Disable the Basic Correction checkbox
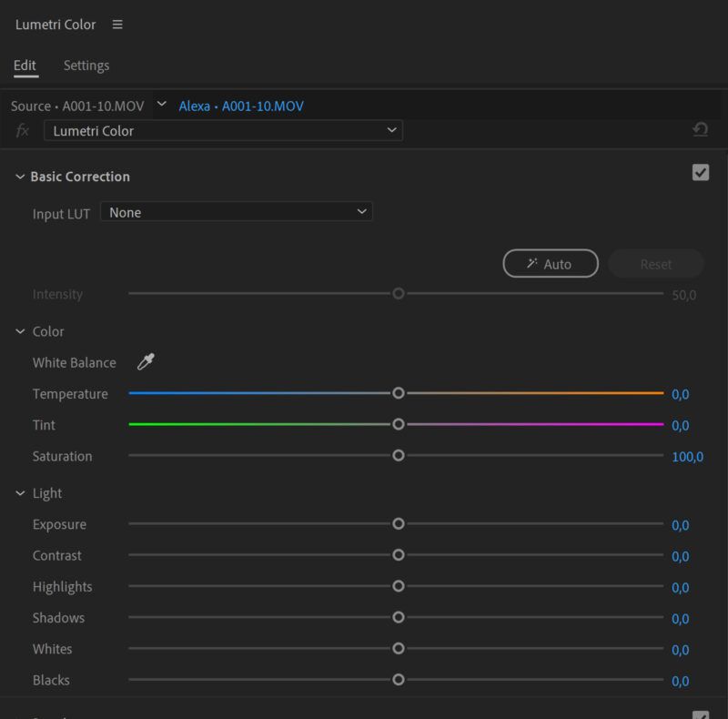Viewport: 728px width, 719px height. (x=700, y=173)
